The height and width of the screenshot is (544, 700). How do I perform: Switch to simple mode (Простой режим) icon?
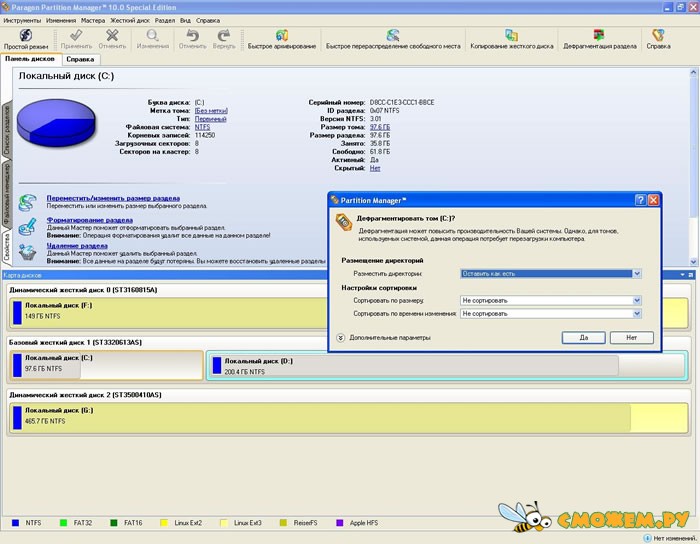(x=25, y=35)
